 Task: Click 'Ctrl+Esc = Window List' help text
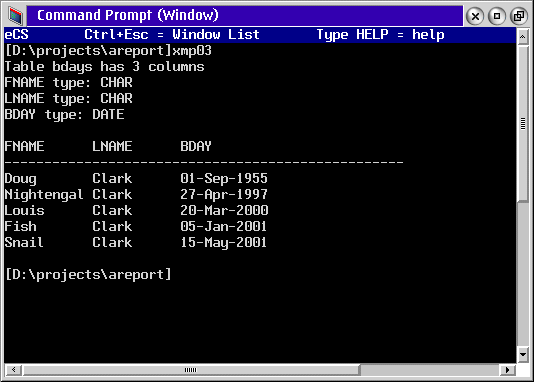tap(172, 35)
